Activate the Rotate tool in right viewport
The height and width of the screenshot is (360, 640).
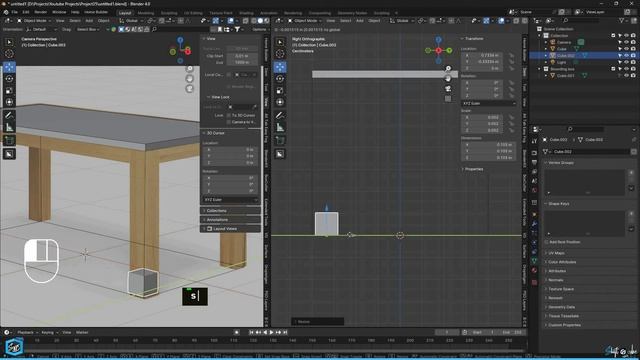[x=280, y=78]
